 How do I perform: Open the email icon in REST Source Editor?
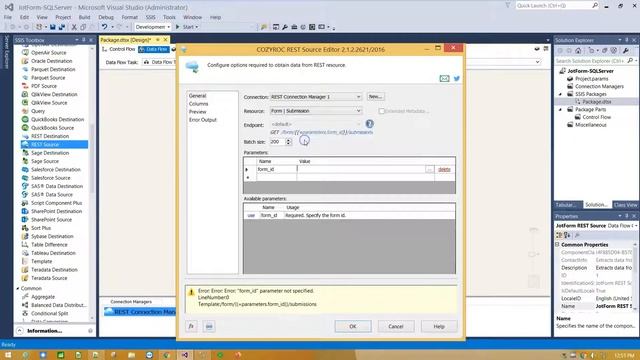point(444,78)
